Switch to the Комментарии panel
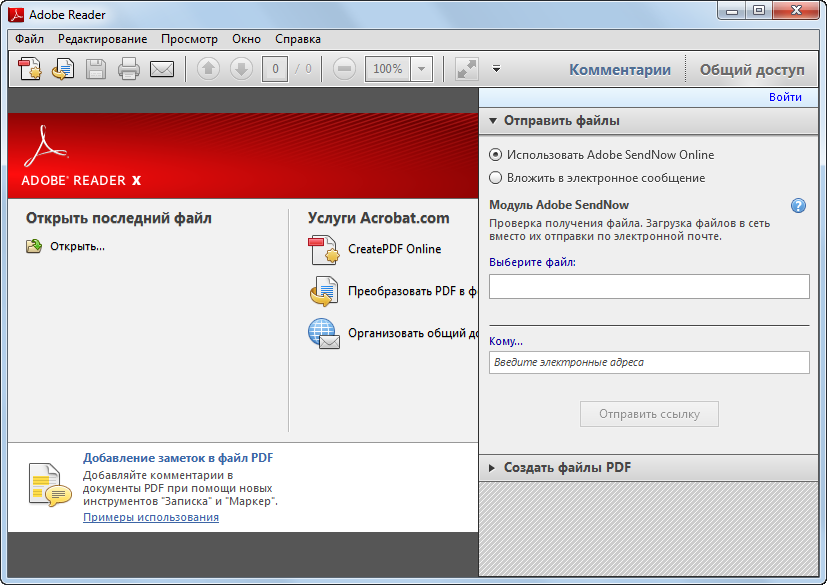The image size is (827, 585). coord(620,70)
